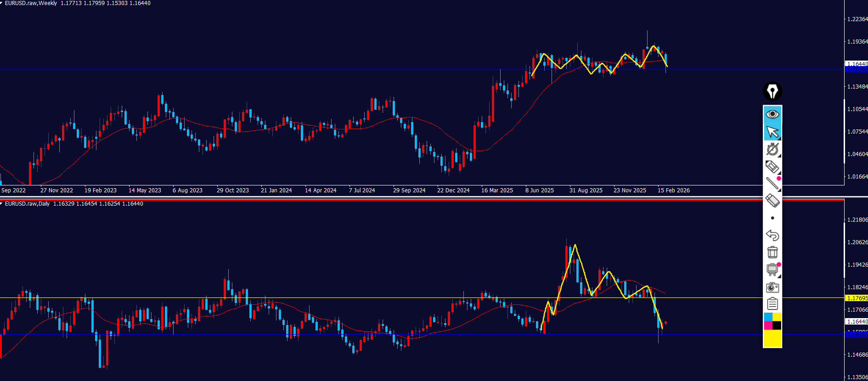Toggle annotation visibility with the eye icon
The height and width of the screenshot is (381, 868).
[772, 114]
